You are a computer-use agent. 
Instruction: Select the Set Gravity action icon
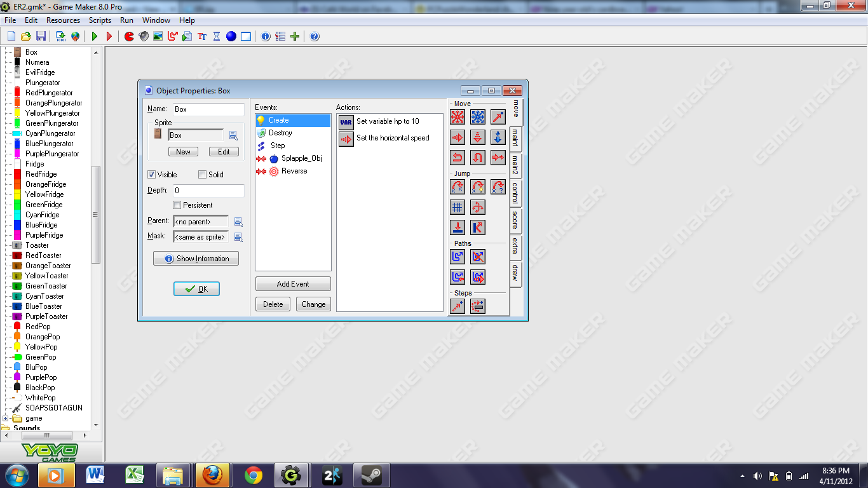click(498, 137)
